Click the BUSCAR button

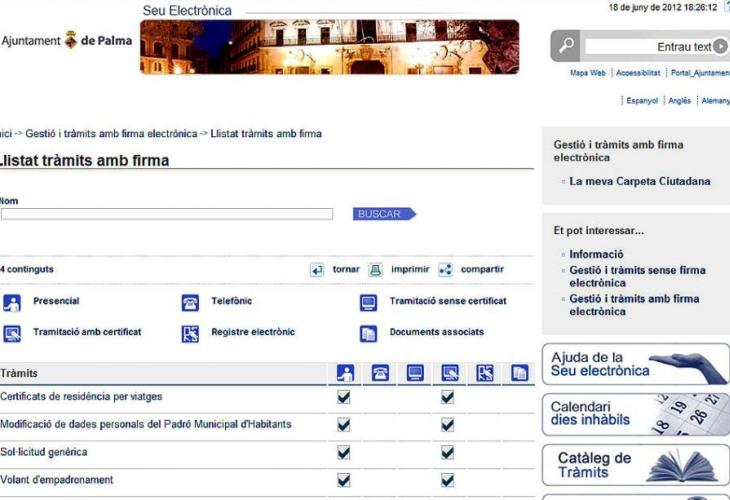(381, 214)
